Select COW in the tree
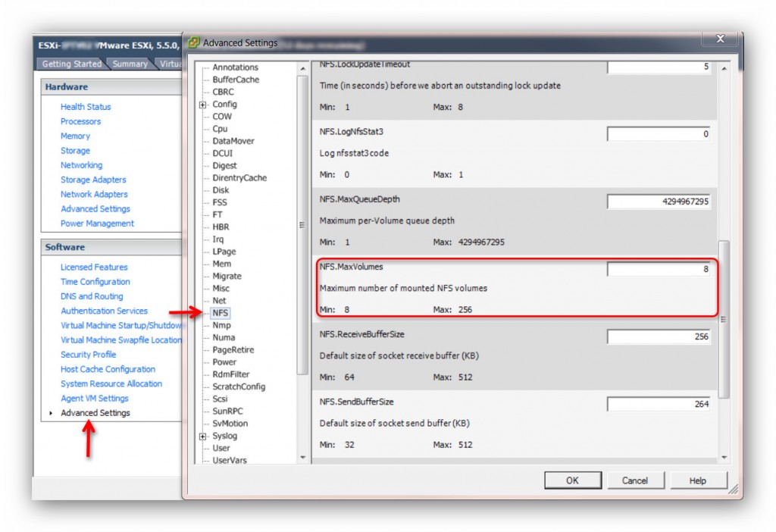The image size is (776, 532). click(x=222, y=116)
